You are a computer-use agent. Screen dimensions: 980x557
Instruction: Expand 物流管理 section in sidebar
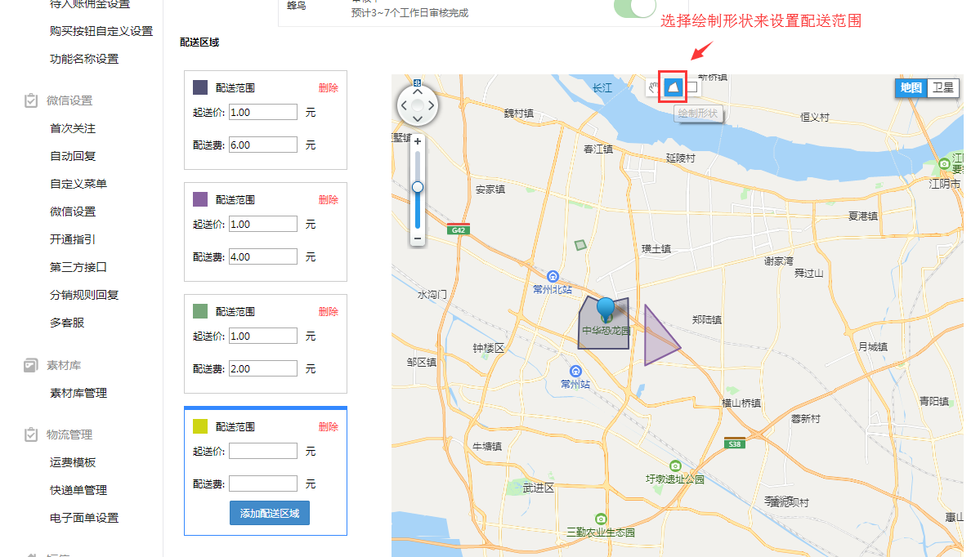(x=69, y=434)
